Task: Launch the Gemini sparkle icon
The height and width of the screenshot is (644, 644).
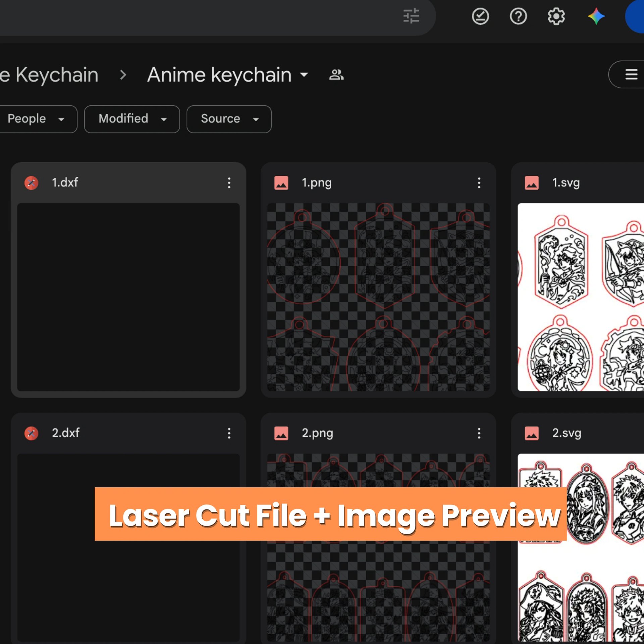Action: 596,16
